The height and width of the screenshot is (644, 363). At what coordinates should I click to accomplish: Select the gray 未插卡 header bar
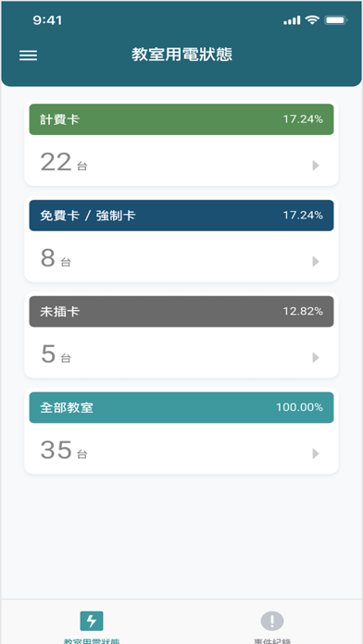(x=181, y=312)
